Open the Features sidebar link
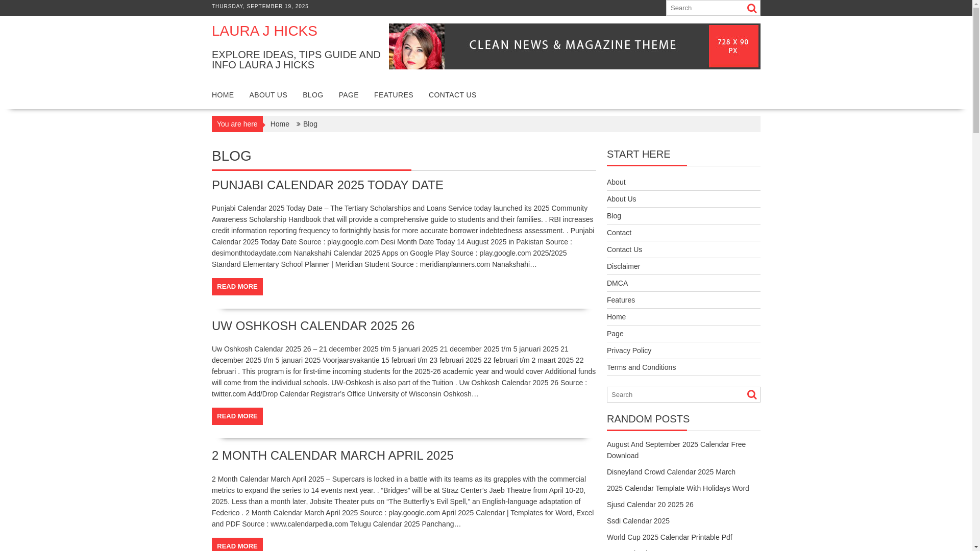 tap(621, 300)
